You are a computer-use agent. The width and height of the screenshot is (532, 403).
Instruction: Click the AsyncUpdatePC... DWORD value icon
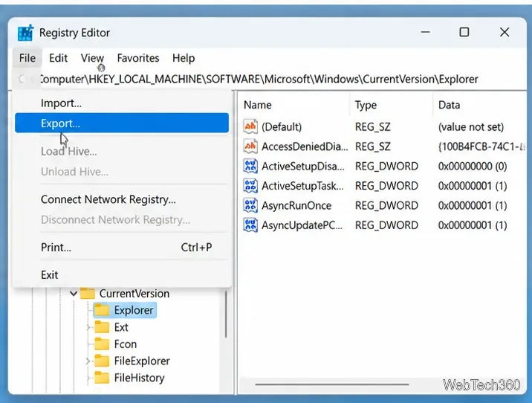tap(250, 225)
